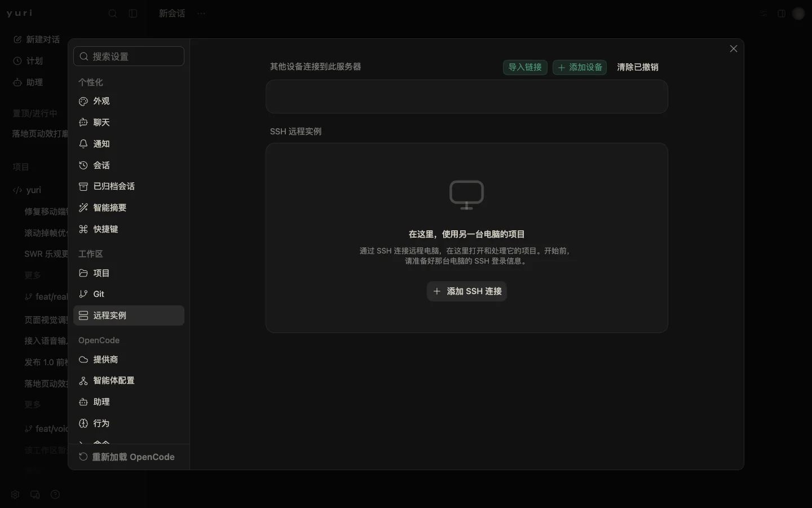Close the settings dialog
812x508 pixels.
pyautogui.click(x=734, y=49)
